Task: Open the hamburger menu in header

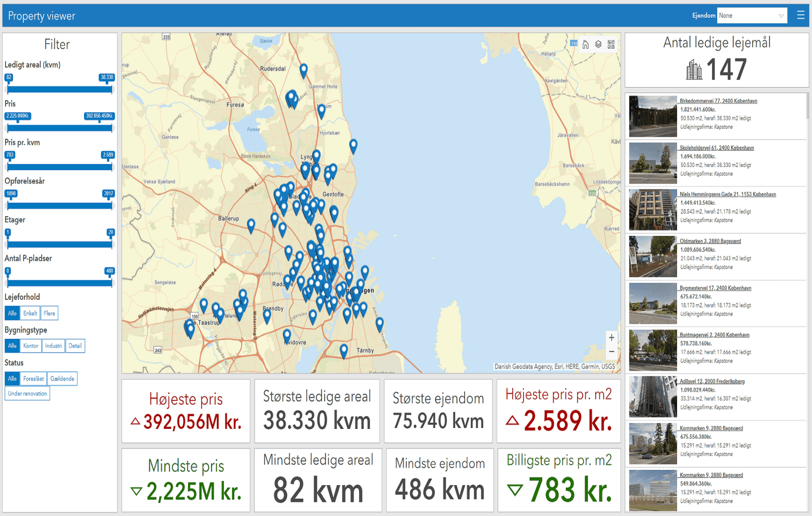Action: [800, 16]
